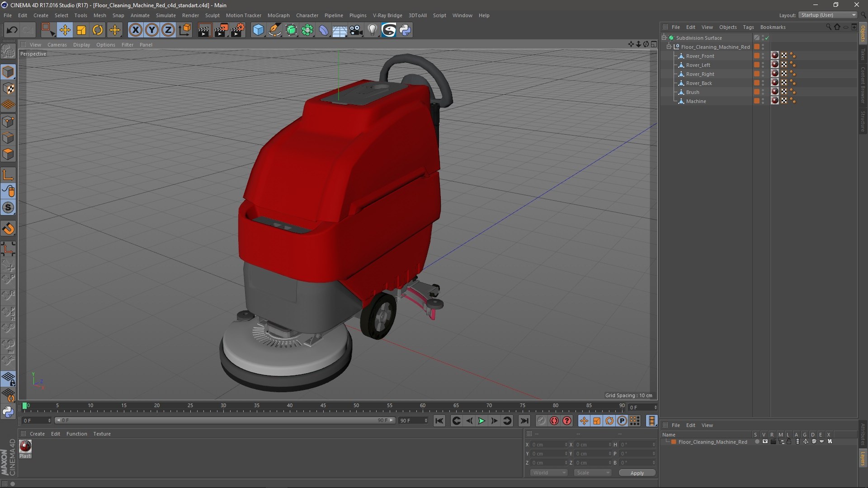Switch to Polygons mode

[x=8, y=154]
